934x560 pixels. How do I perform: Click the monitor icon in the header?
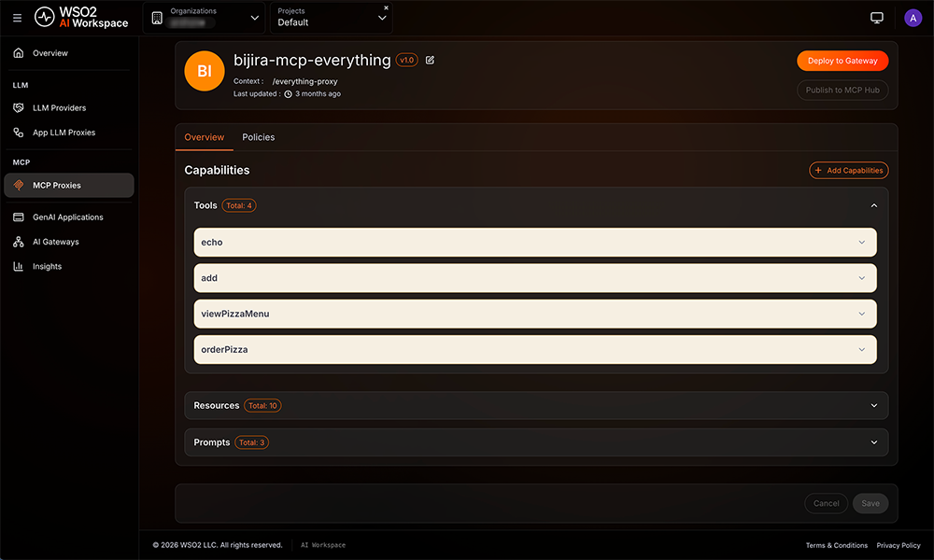click(x=876, y=18)
